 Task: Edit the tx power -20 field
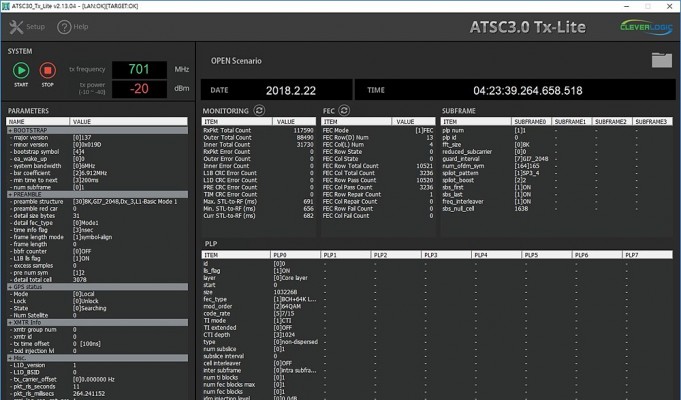click(139, 89)
